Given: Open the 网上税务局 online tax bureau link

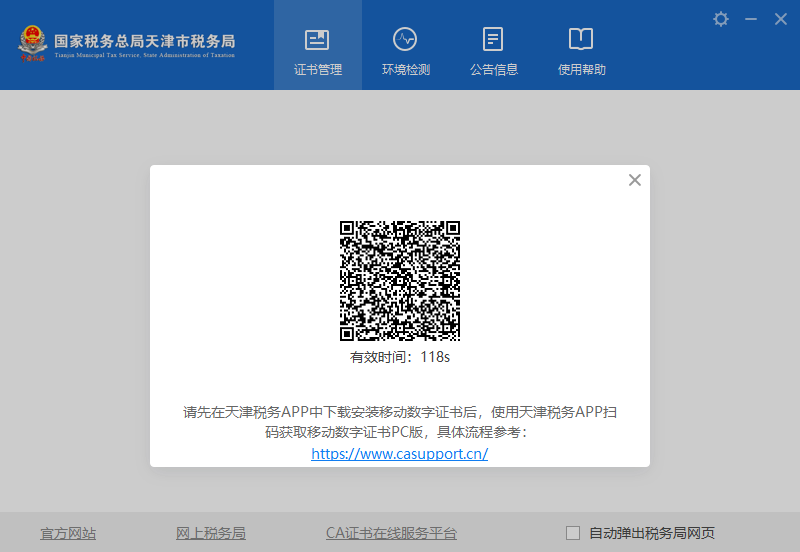Looking at the screenshot, I should click(211, 533).
